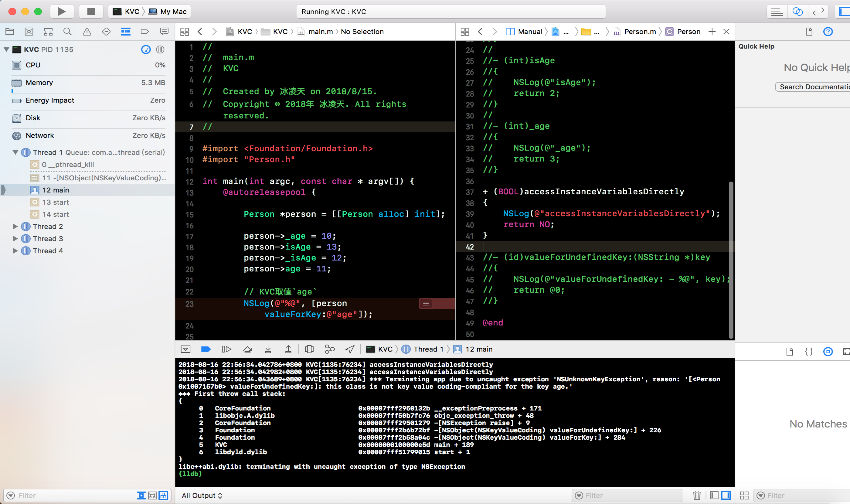The width and height of the screenshot is (850, 504).
Task: Click the Step Into debug icon
Action: click(268, 349)
